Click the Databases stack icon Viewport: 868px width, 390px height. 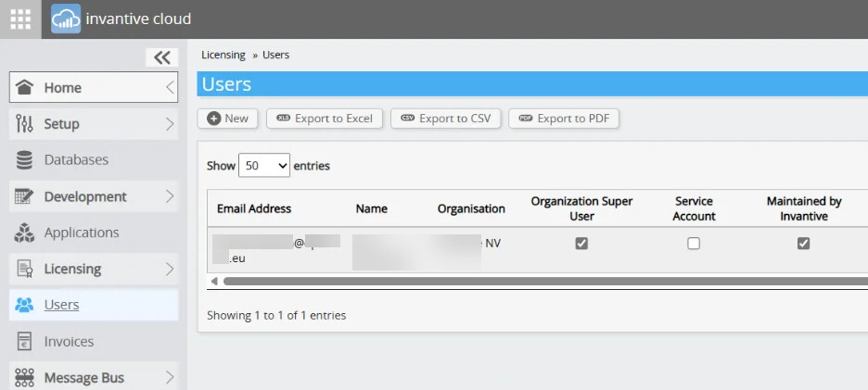(24, 160)
